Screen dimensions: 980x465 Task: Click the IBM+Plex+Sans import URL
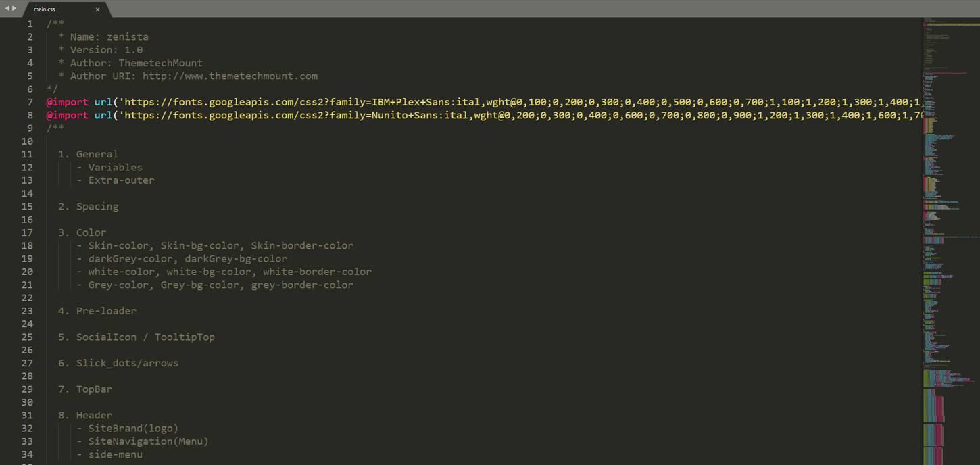[x=521, y=102]
